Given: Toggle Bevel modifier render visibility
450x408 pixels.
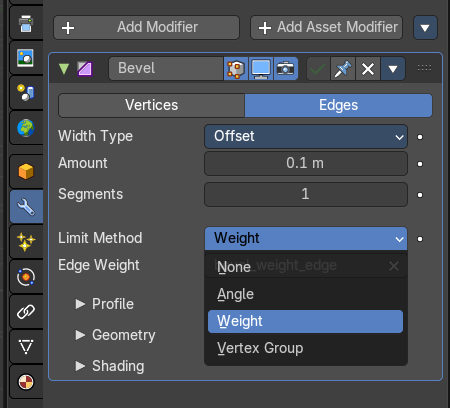Looking at the screenshot, I should click(286, 69).
